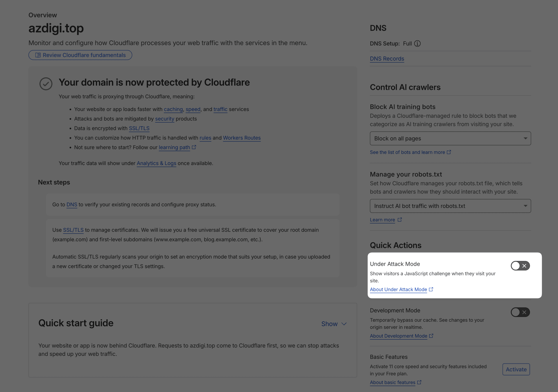Click the external link icon on About Under Attack Mode
This screenshot has height=392, width=558.
[431, 289]
